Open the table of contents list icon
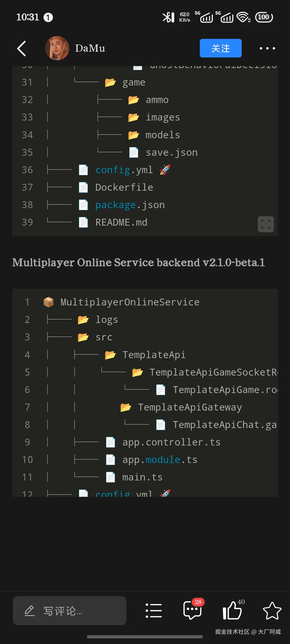290x644 pixels. coord(153,610)
